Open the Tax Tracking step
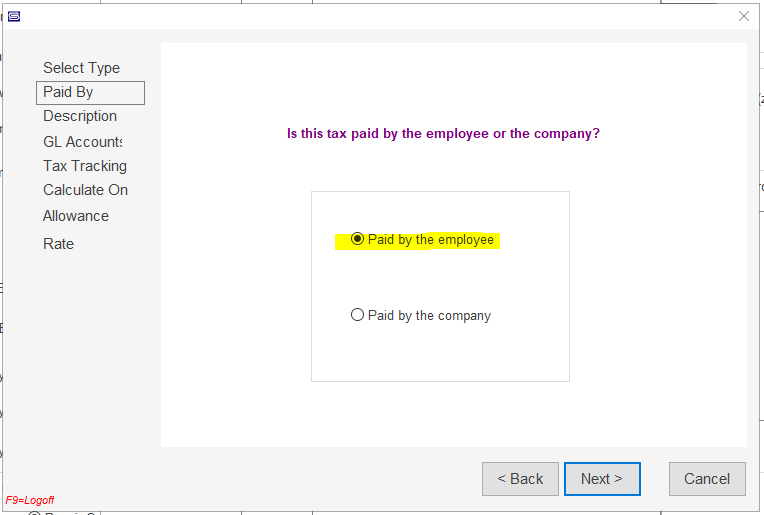Screen dimensions: 764x515 pyautogui.click(x=85, y=166)
